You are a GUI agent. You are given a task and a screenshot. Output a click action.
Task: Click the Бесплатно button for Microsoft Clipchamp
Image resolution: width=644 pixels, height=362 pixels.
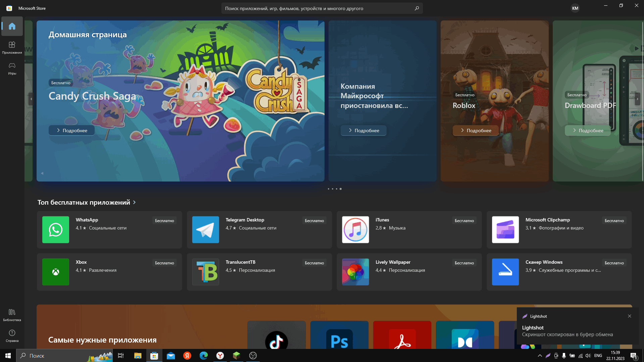click(x=614, y=221)
